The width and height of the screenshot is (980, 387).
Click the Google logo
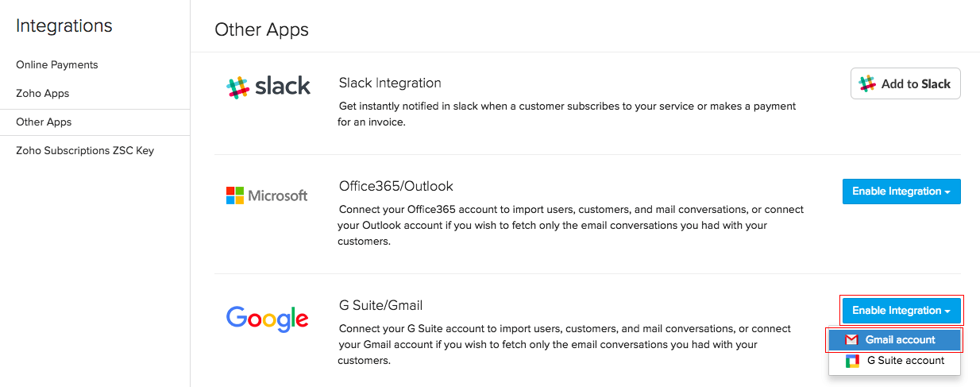click(x=267, y=319)
